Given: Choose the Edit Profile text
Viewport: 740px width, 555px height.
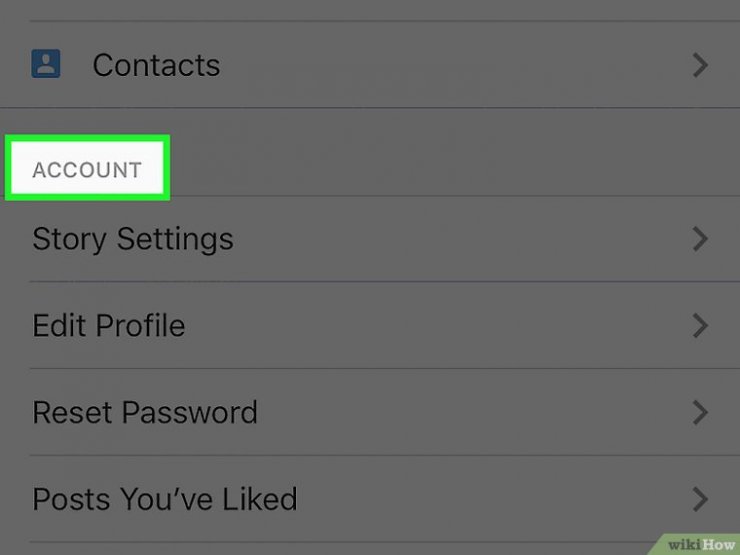Looking at the screenshot, I should (109, 325).
